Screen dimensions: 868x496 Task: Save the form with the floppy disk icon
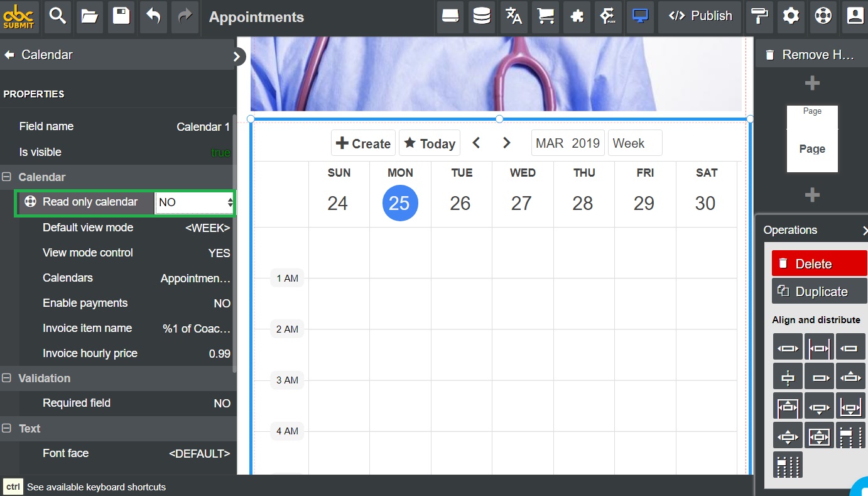121,16
